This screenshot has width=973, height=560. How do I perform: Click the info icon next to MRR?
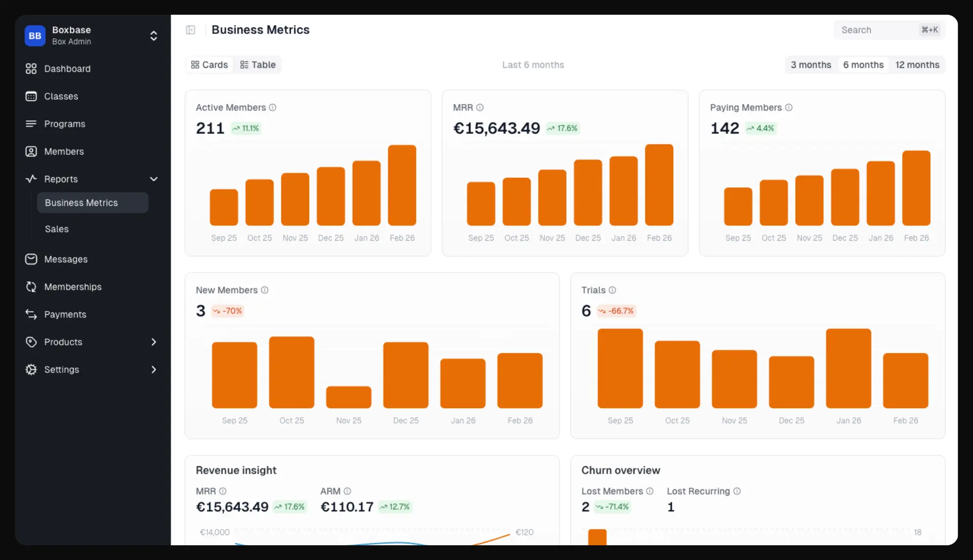tap(480, 107)
